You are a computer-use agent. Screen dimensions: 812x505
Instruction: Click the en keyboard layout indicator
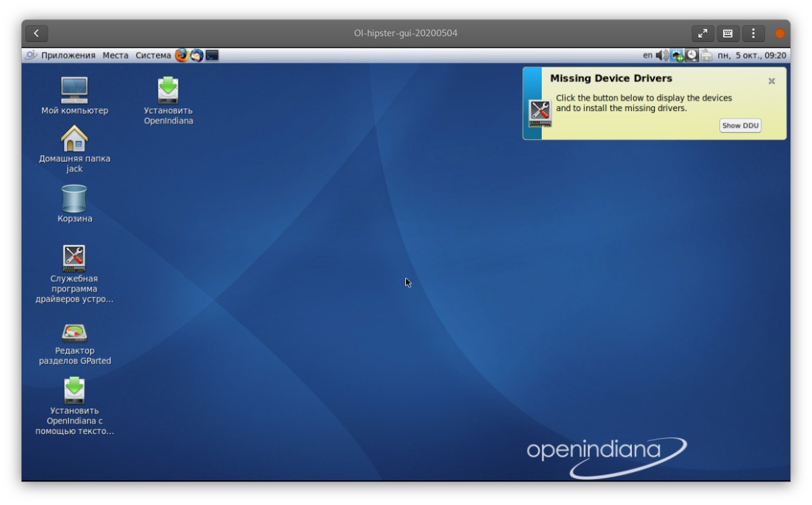pyautogui.click(x=647, y=55)
